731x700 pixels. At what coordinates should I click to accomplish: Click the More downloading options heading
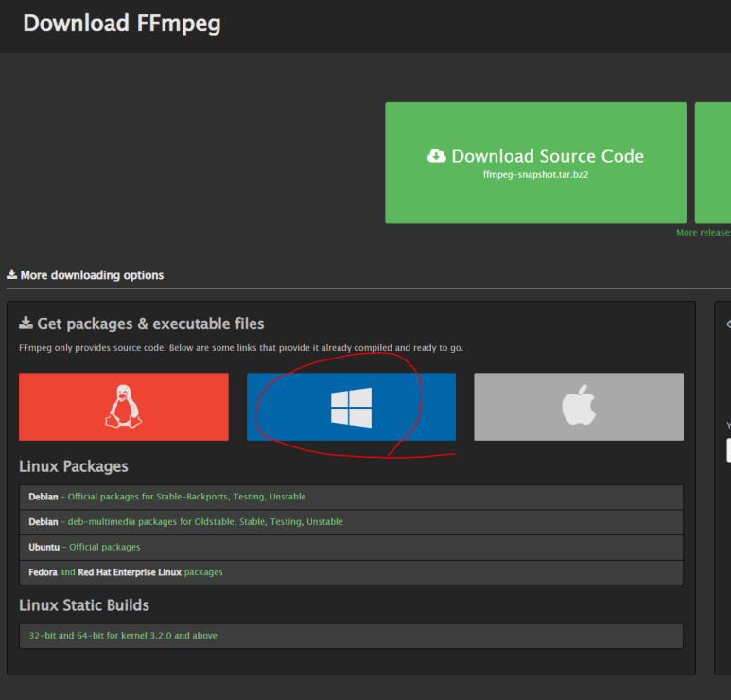[85, 275]
